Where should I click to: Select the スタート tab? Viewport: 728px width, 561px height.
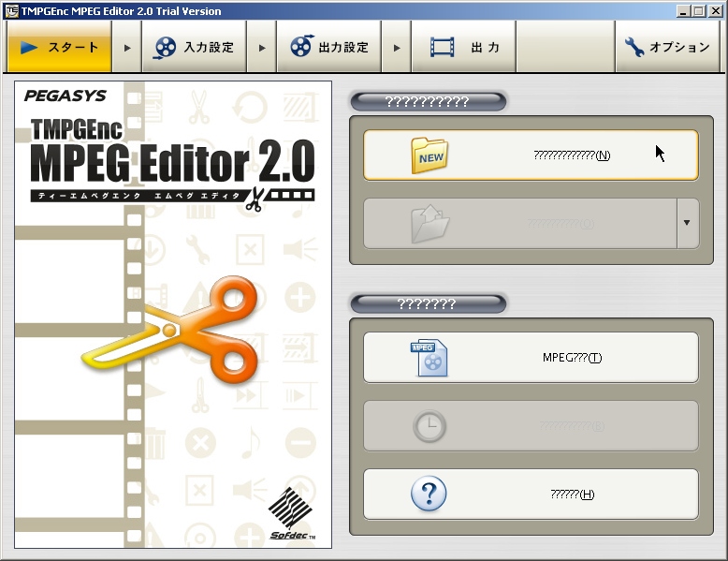coord(60,47)
